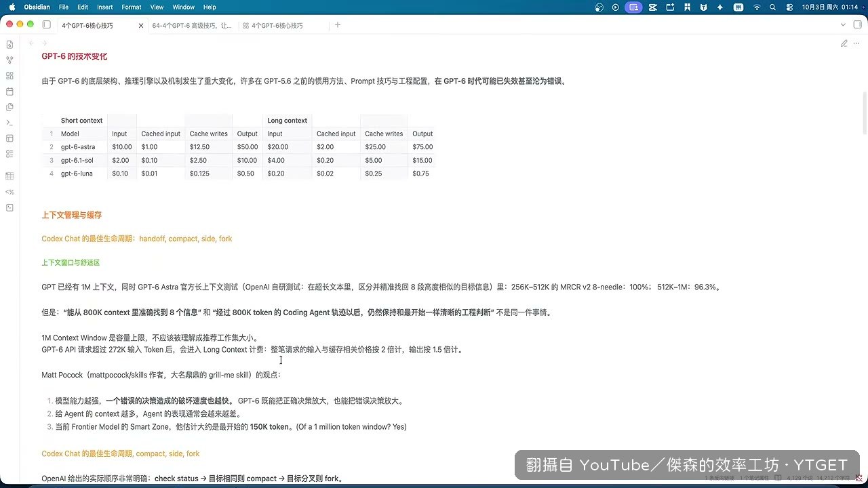Viewport: 868px width, 488px height.
Task: Navigate back with the left arrow
Action: coord(31,43)
